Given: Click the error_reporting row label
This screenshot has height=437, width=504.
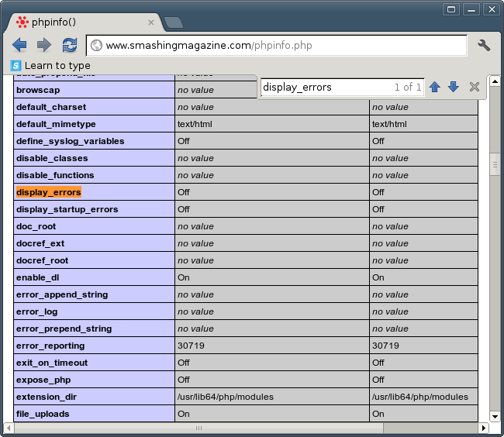Looking at the screenshot, I should [x=50, y=346].
